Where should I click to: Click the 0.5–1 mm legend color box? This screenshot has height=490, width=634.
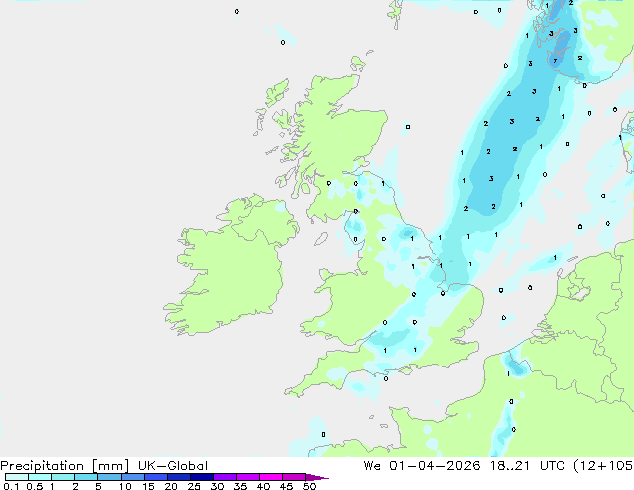(40, 477)
